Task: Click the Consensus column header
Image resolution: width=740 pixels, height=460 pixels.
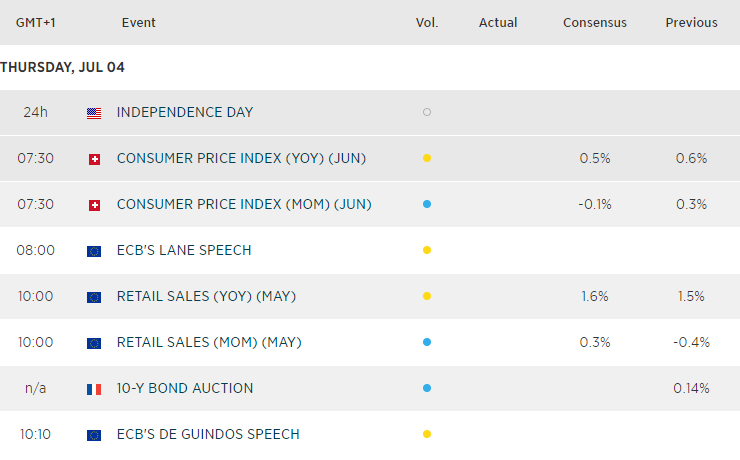Action: (x=595, y=23)
